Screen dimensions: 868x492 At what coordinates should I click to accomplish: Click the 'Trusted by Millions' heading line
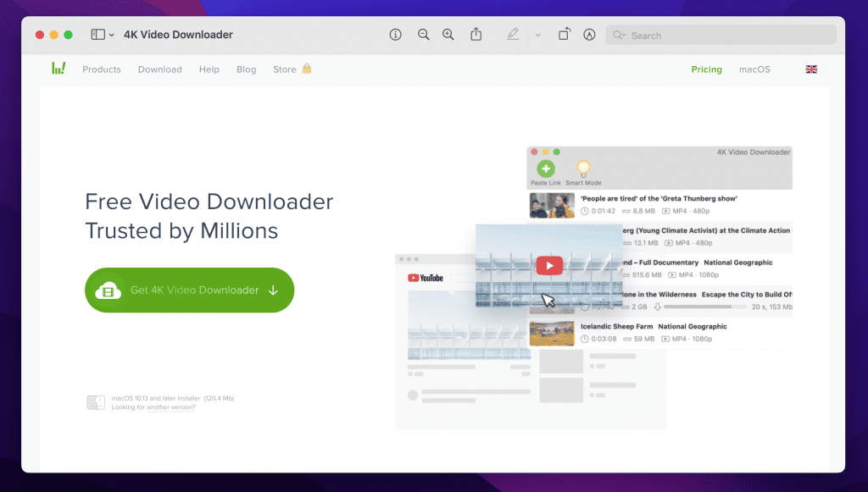point(181,231)
